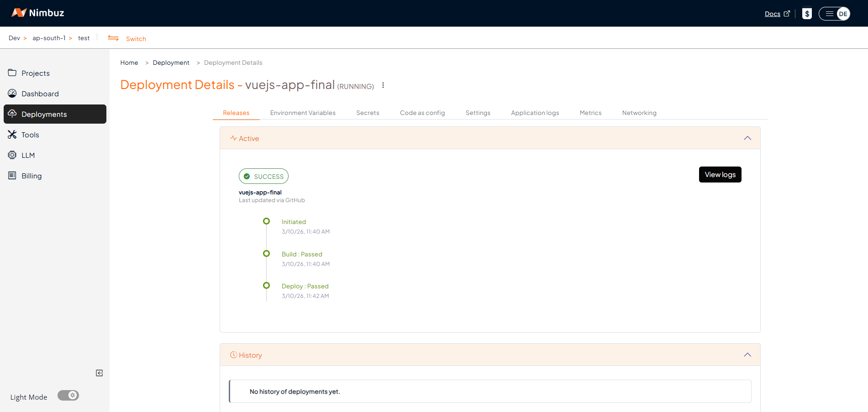The image size is (868, 412).
Task: Toggle the Light Mode switch
Action: 68,396
